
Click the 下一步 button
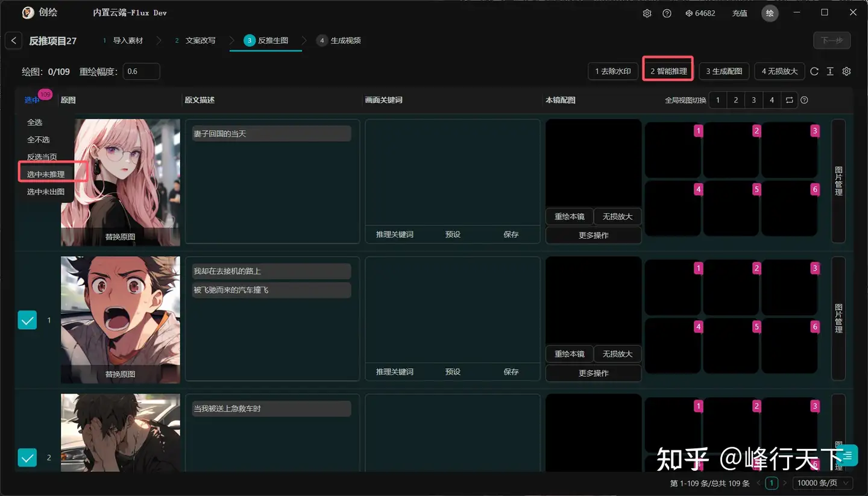point(832,40)
